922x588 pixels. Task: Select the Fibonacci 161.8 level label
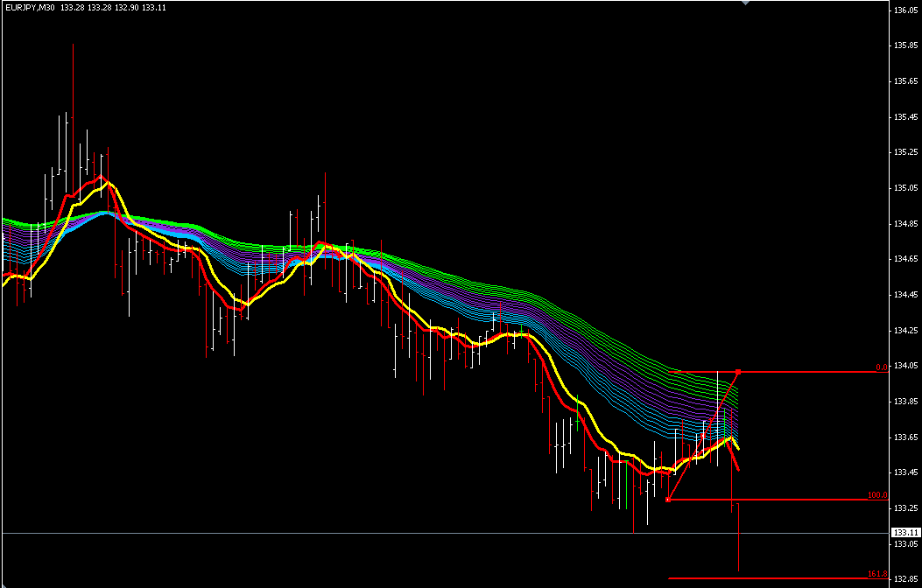point(877,574)
